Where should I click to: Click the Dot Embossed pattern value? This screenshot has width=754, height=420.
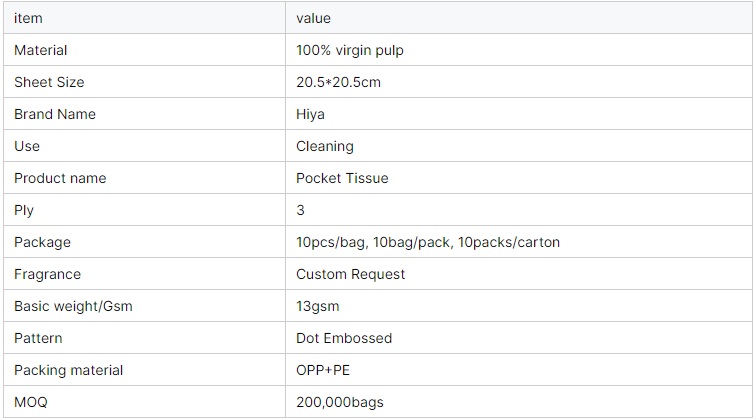point(344,338)
